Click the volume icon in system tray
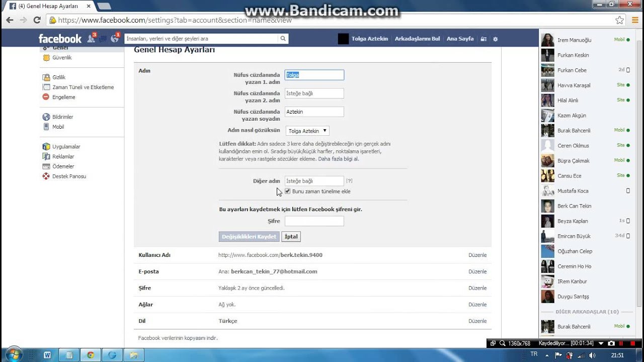Image resolution: width=644 pixels, height=362 pixels. click(x=593, y=355)
